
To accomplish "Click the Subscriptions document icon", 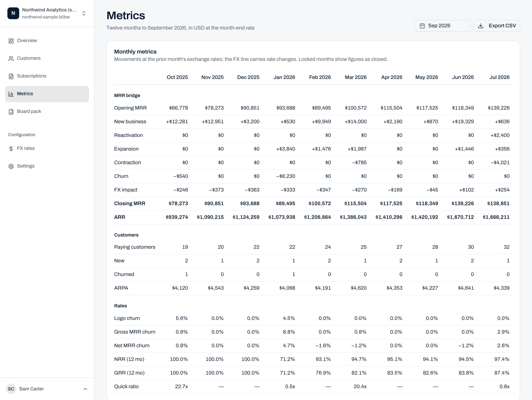I will (11, 76).
